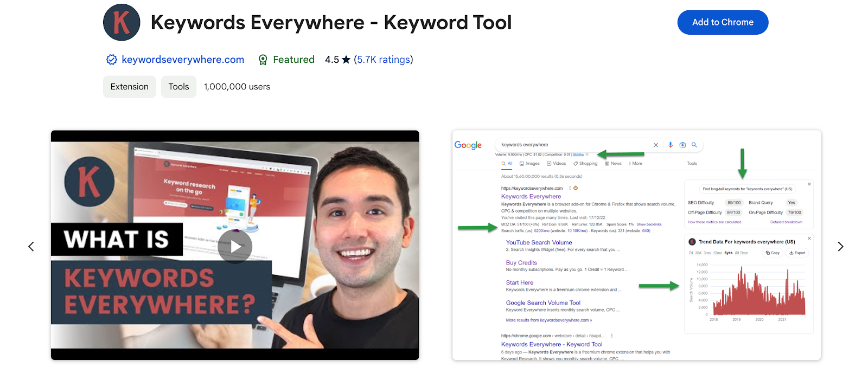Open the Google search results screenshot thumbnail
The width and height of the screenshot is (868, 374).
(x=636, y=245)
